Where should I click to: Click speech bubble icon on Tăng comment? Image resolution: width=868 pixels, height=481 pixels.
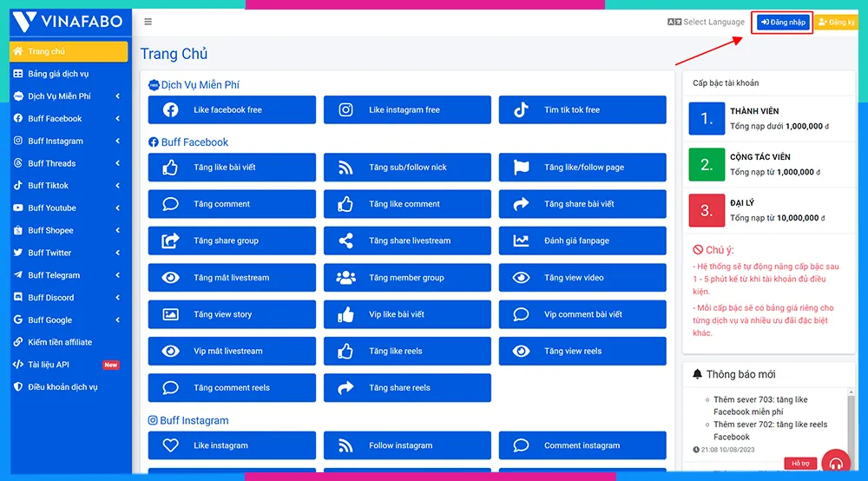(x=170, y=204)
